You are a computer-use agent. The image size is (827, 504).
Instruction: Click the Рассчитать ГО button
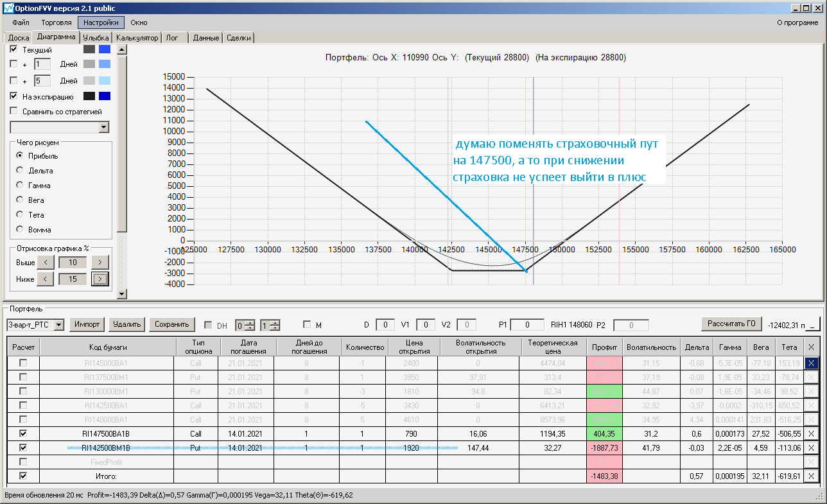tap(733, 324)
